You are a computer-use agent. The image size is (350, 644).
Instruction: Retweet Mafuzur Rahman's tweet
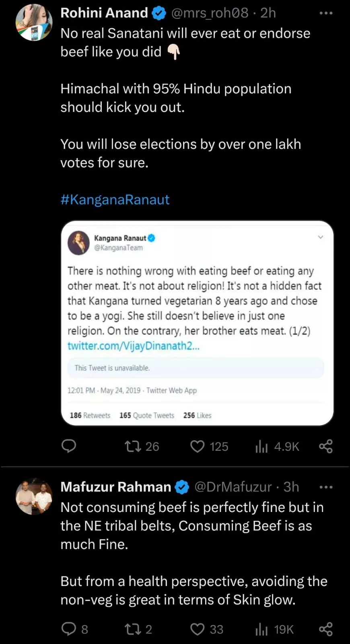tap(133, 629)
